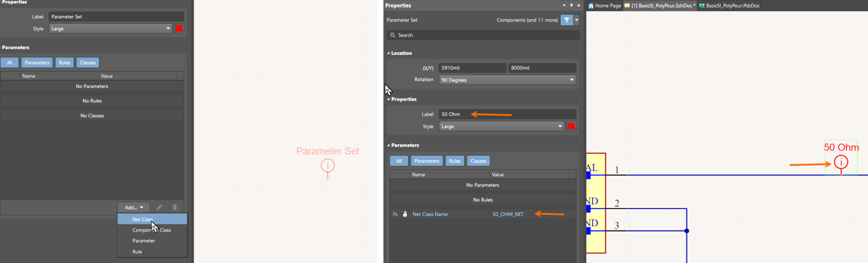Click the Search magnifier icon
This screenshot has width=868, height=263.
click(393, 35)
